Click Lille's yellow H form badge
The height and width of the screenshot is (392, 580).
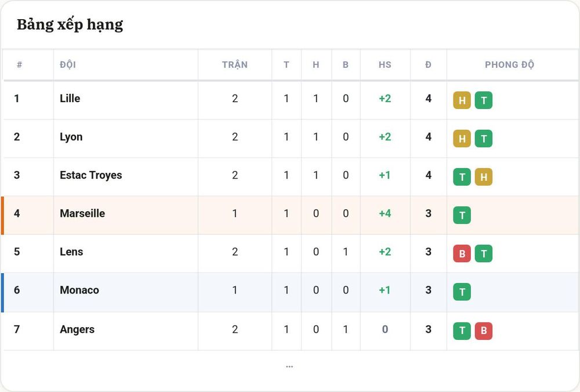462,100
